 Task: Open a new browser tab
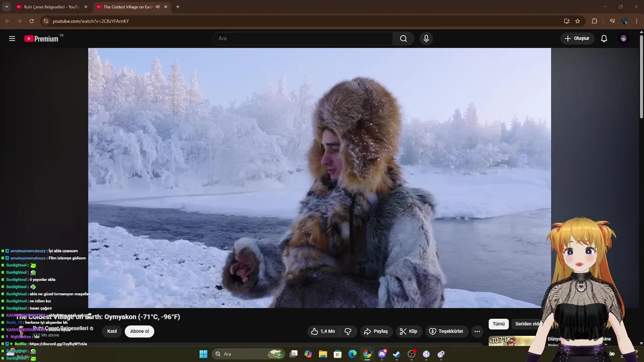(178, 7)
